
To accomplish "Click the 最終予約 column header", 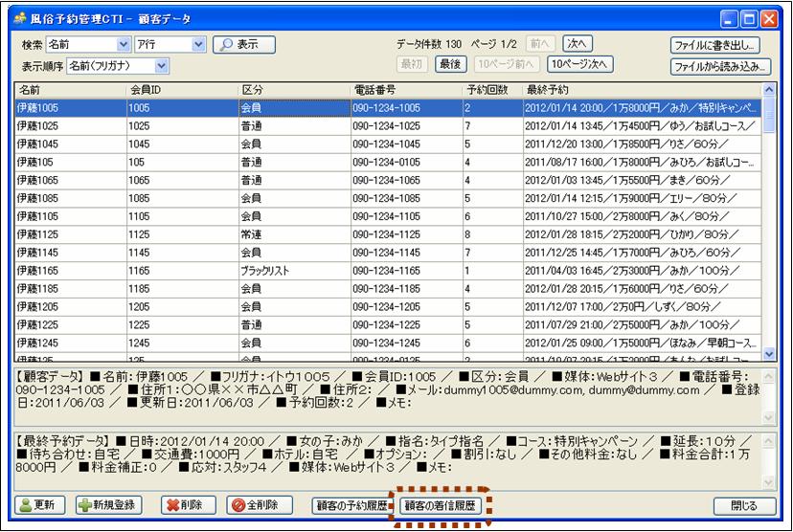I will 642,89.
